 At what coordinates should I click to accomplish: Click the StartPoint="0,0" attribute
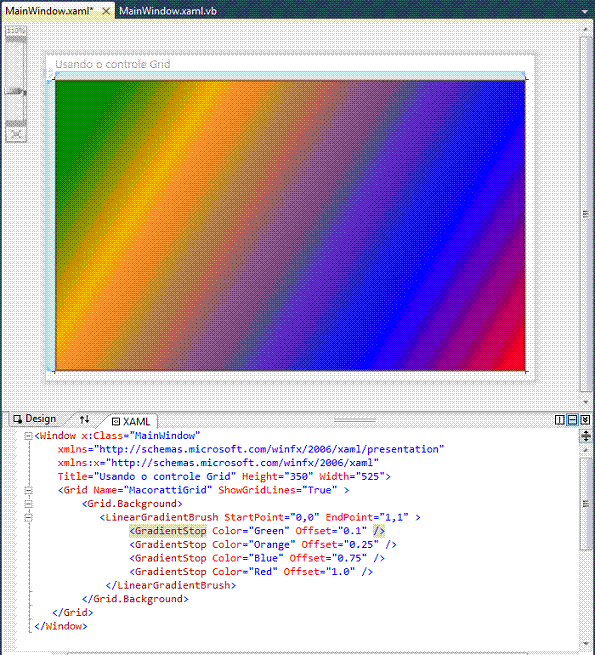click(272, 517)
